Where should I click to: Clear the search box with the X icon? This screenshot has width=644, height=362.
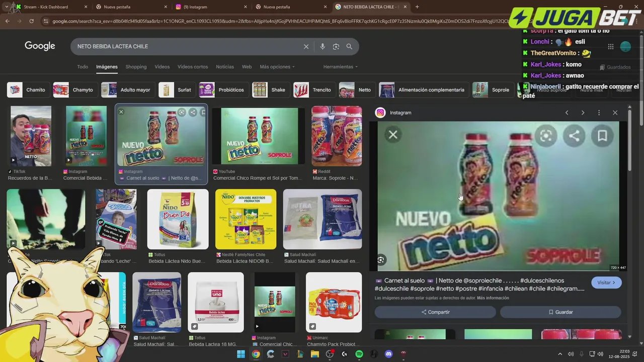(x=306, y=46)
